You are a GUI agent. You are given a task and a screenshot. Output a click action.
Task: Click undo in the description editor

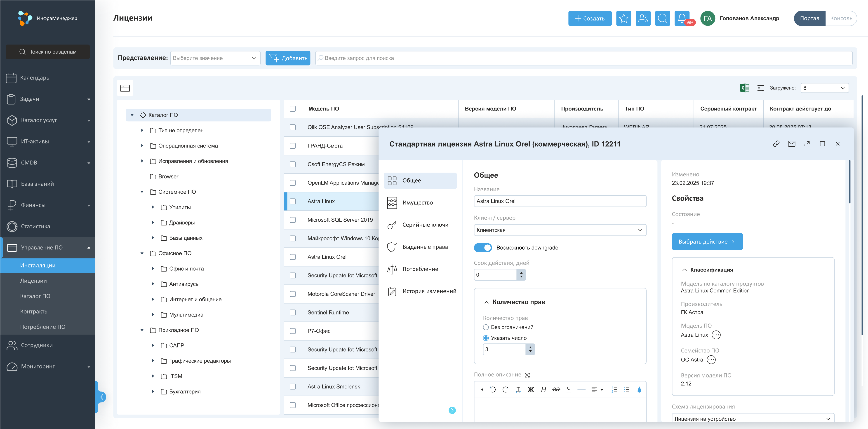493,390
